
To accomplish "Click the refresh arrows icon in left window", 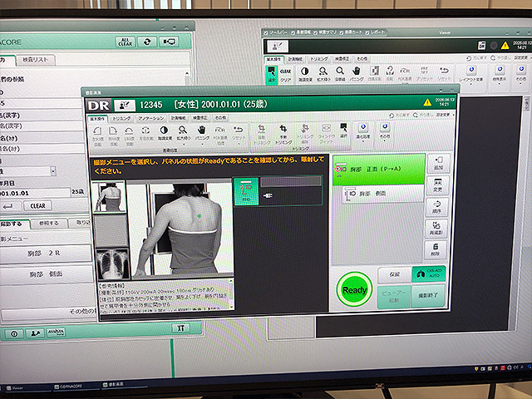I will coord(147,42).
